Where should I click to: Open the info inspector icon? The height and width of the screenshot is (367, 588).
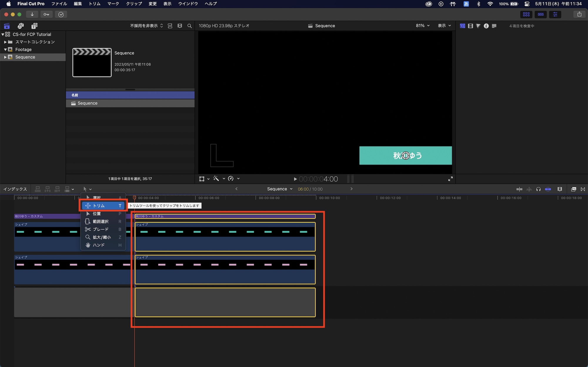coord(486,26)
